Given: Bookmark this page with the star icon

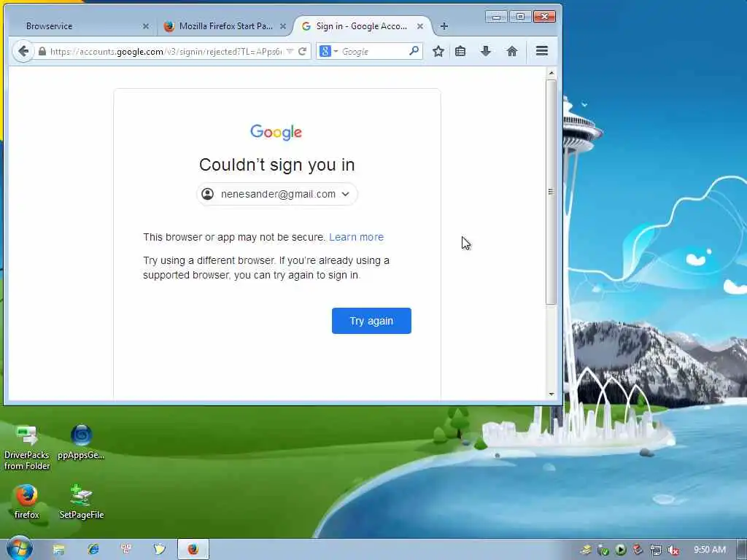Looking at the screenshot, I should (x=438, y=52).
